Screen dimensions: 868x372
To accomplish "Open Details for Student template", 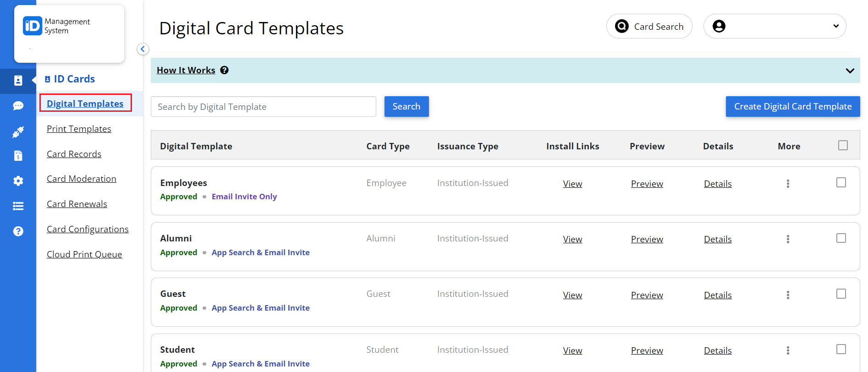I will pyautogui.click(x=718, y=350).
